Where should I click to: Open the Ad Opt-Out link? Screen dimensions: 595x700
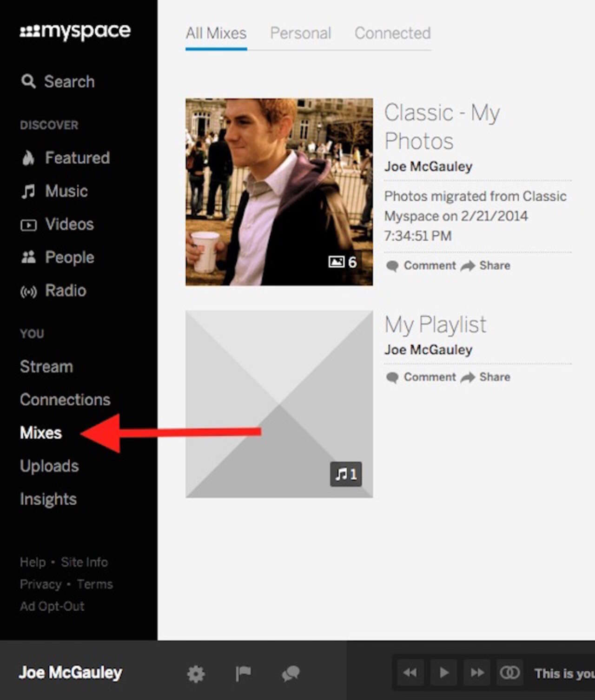(52, 606)
